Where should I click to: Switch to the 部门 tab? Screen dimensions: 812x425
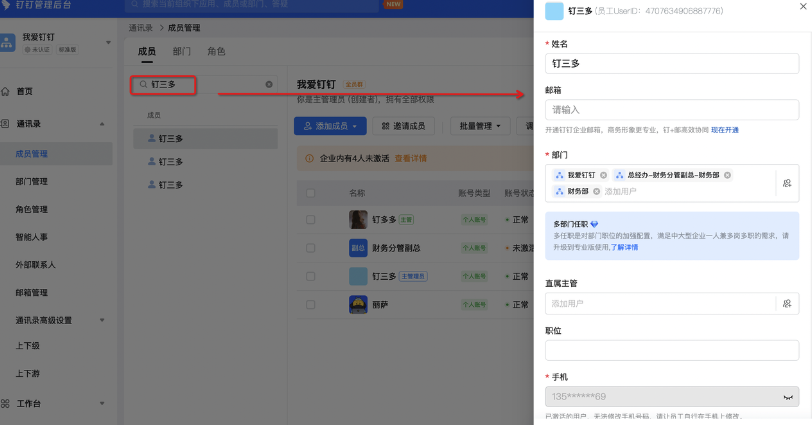(181, 51)
